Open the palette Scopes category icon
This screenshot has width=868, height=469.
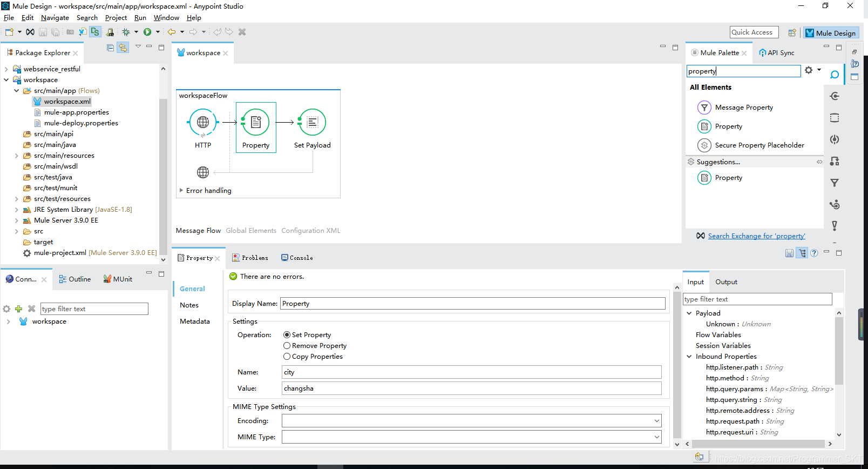coord(835,118)
